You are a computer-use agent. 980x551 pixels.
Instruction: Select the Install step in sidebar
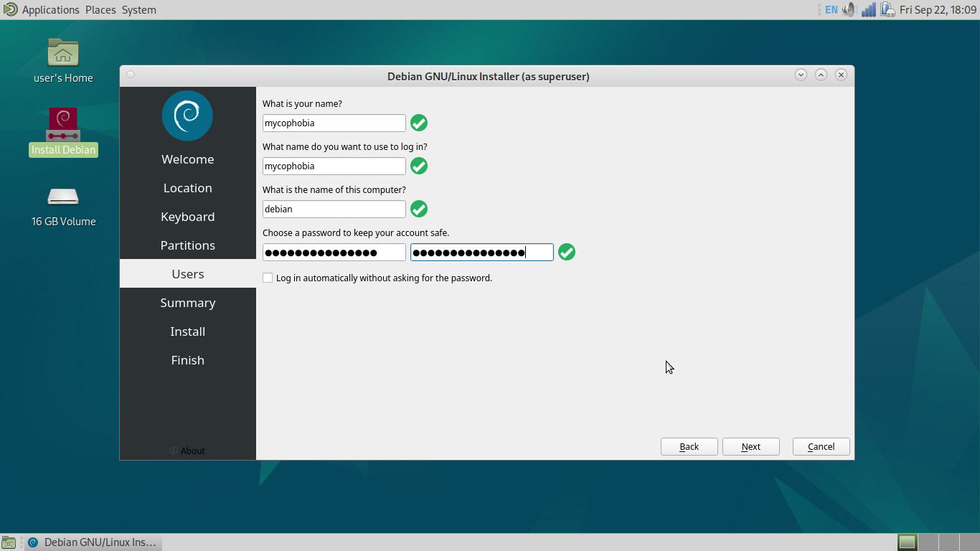188,331
